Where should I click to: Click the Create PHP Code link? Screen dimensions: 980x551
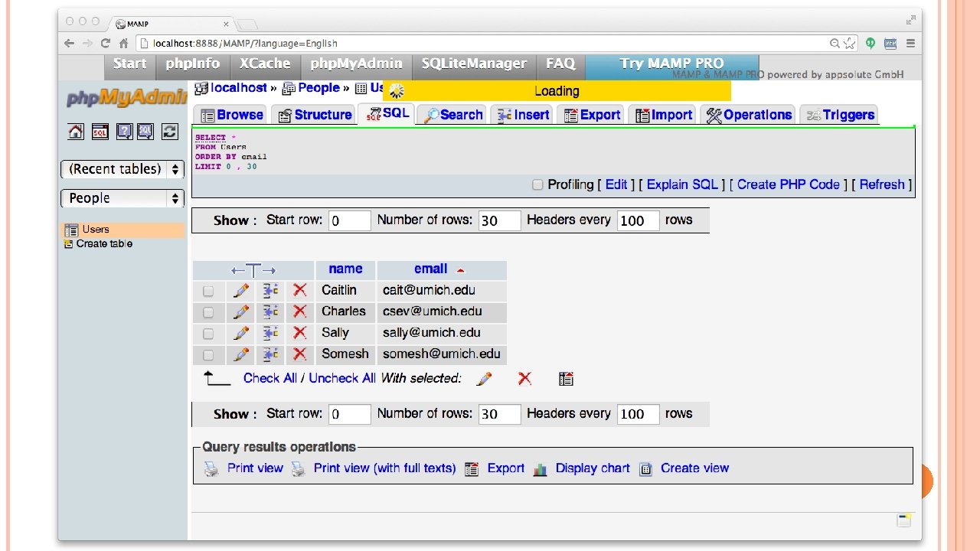[x=789, y=184]
